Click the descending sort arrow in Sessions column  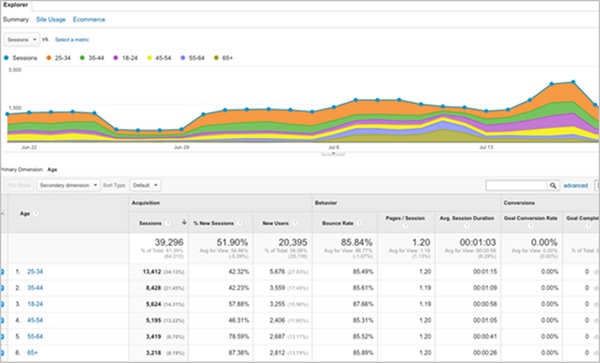coord(184,222)
